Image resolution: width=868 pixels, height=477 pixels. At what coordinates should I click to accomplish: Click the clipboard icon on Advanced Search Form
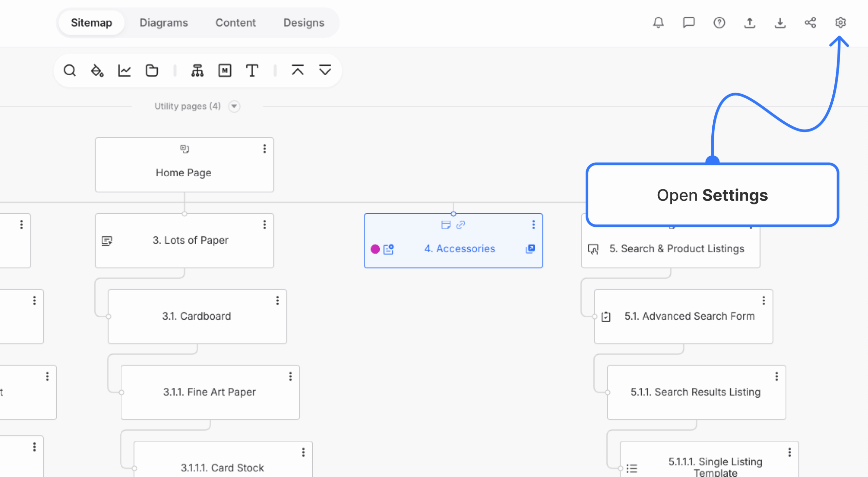606,317
